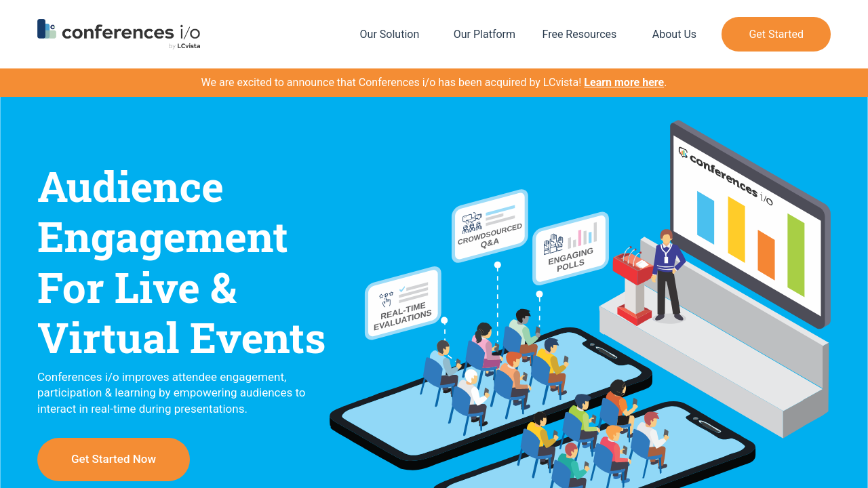Click the Engaging Polls card illustration
This screenshot has height=488, width=868.
(x=570, y=248)
